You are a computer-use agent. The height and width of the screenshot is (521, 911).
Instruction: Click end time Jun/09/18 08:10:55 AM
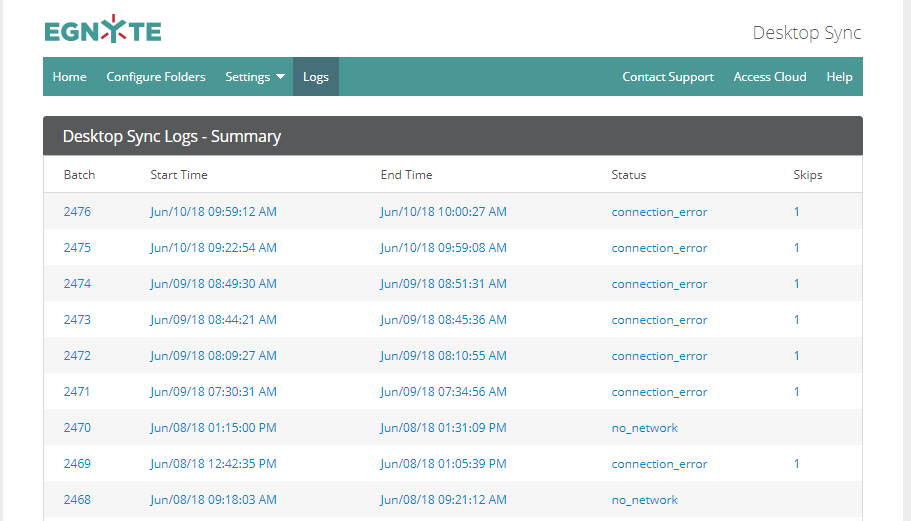(x=443, y=355)
